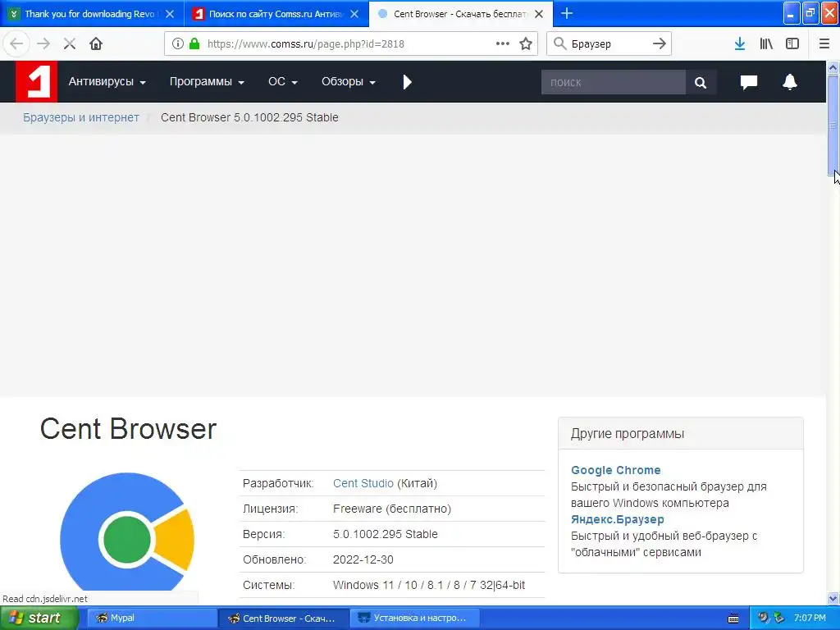Viewport: 840px width, 630px height.
Task: Expand the Антивирусы dropdown menu
Action: coord(107,82)
